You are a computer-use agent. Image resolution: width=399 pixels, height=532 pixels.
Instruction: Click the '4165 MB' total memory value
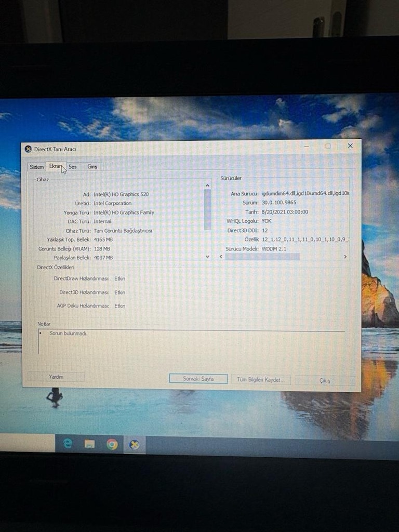pos(103,240)
